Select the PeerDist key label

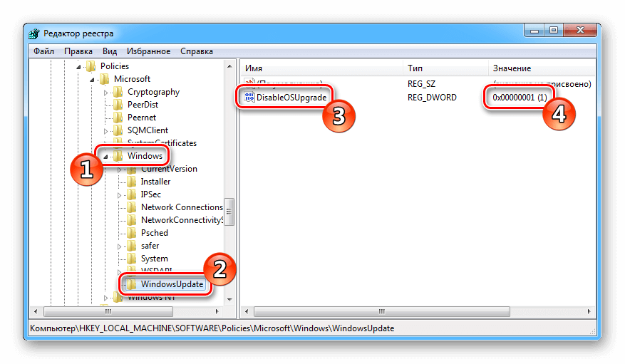[143, 105]
